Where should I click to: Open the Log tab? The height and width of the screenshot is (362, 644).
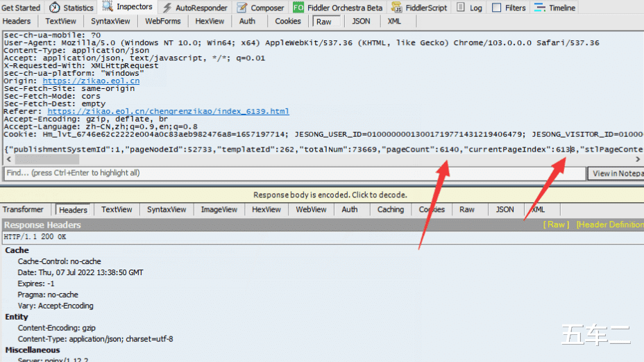tap(475, 8)
